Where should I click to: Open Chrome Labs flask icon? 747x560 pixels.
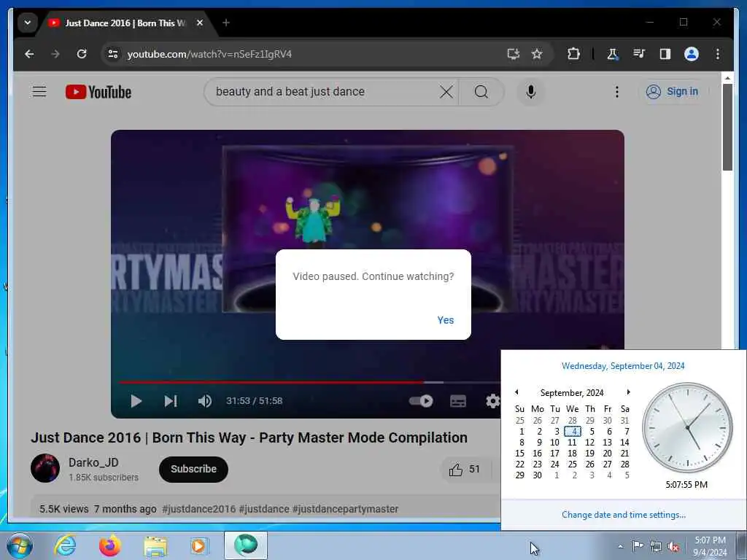(x=613, y=54)
